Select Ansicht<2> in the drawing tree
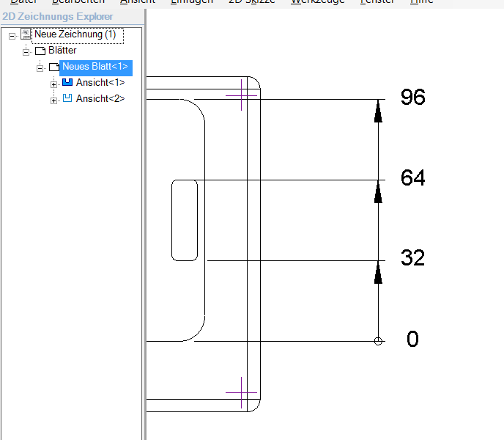This screenshot has height=440, width=504. 100,99
